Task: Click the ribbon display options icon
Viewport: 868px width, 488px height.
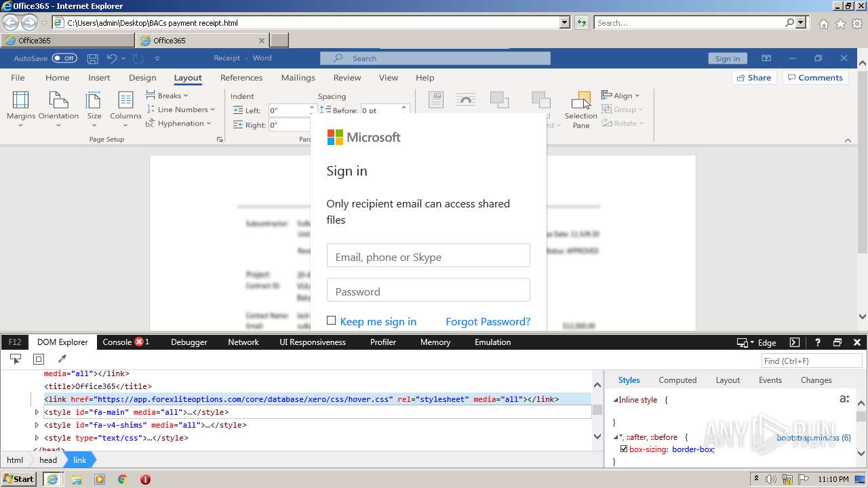Action: tap(766, 58)
